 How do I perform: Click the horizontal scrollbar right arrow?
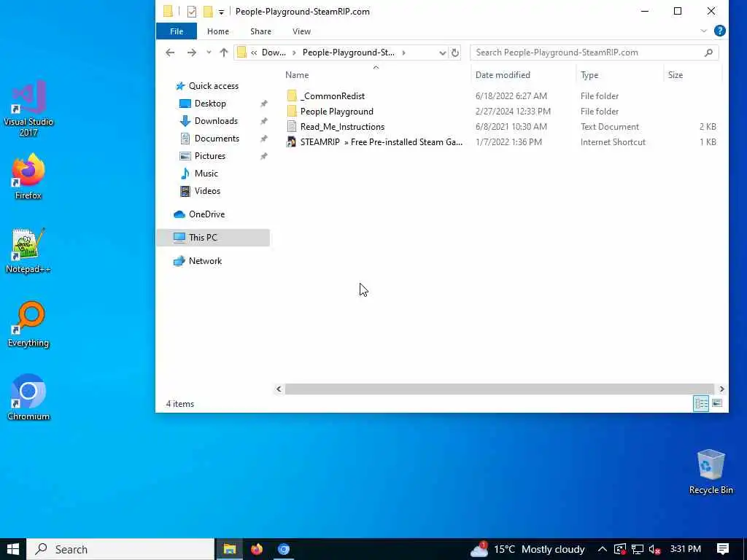point(721,389)
